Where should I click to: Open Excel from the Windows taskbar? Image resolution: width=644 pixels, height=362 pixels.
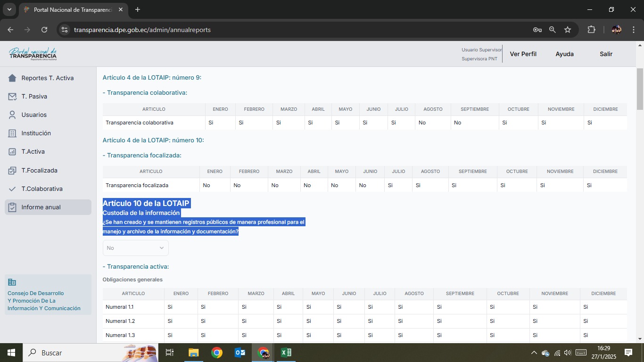[286, 353]
